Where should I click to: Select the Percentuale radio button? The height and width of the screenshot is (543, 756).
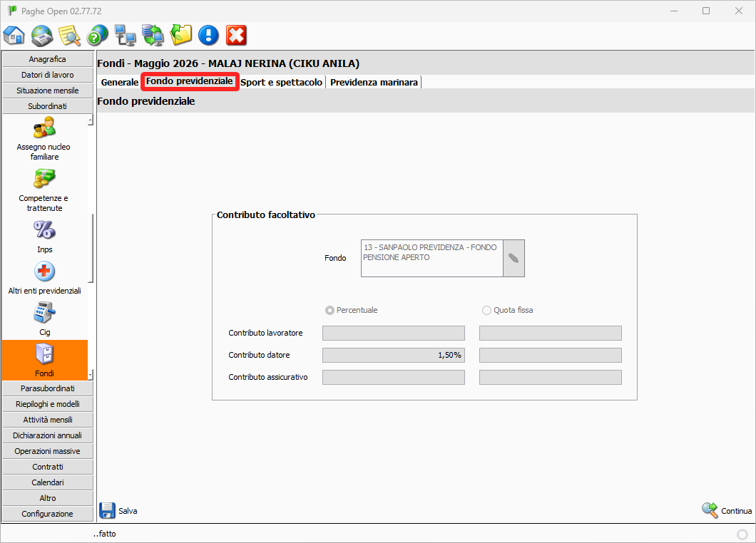point(330,311)
